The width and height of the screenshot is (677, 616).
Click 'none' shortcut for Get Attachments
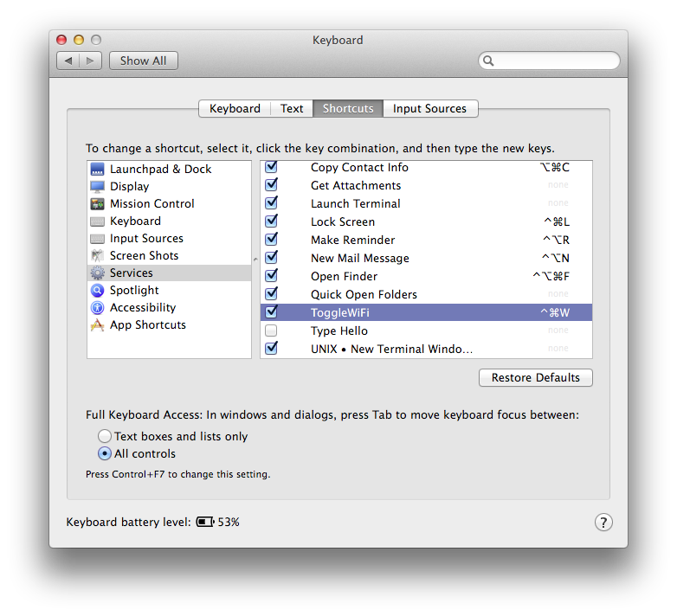(x=558, y=184)
